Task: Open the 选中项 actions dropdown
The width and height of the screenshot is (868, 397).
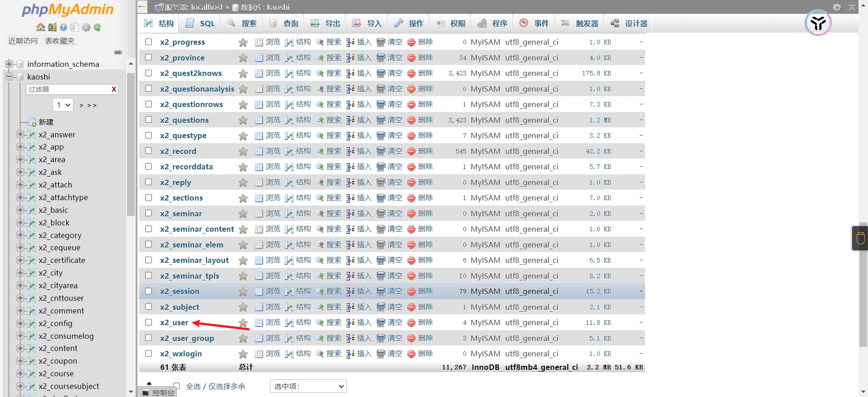Action: (x=308, y=386)
